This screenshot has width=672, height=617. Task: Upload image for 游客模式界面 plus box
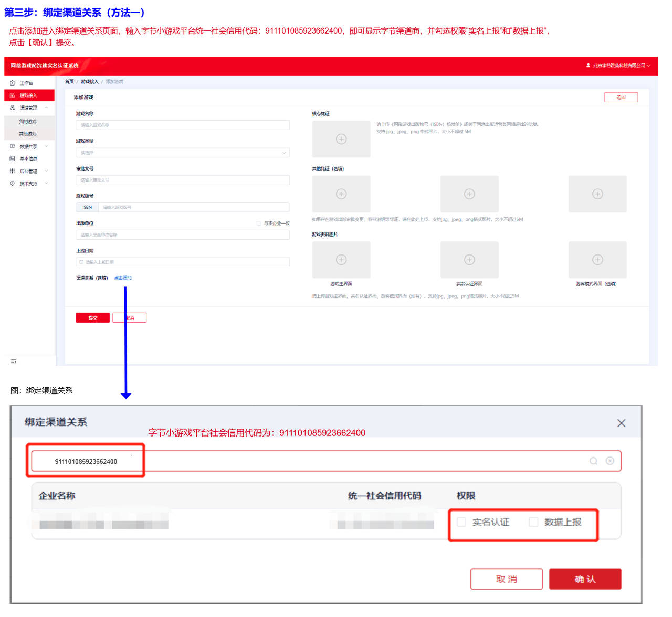click(x=597, y=260)
